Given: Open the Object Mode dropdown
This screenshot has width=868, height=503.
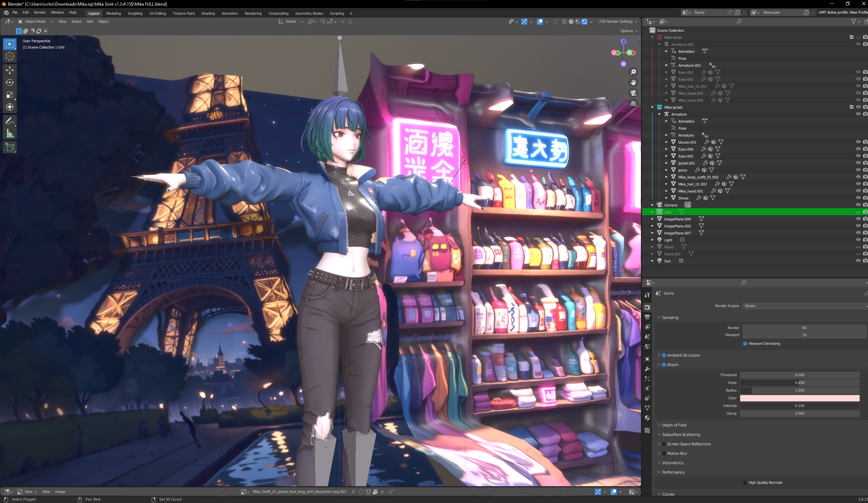Looking at the screenshot, I should [x=36, y=22].
